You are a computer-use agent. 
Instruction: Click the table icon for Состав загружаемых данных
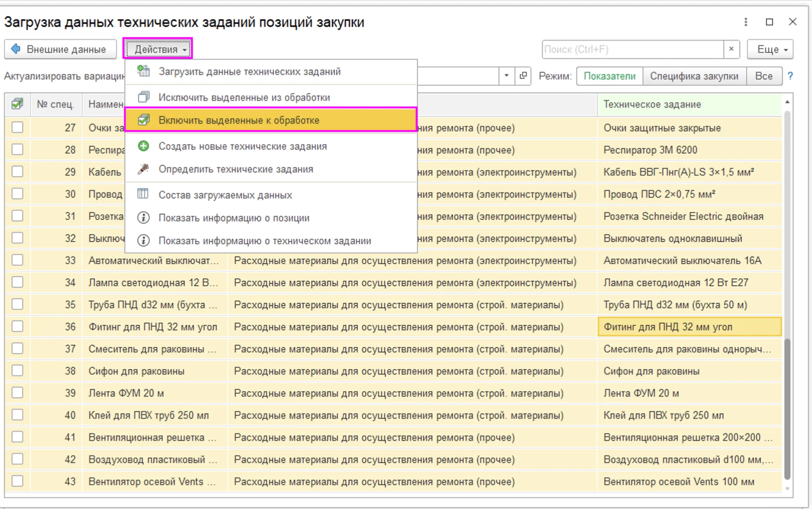[143, 194]
